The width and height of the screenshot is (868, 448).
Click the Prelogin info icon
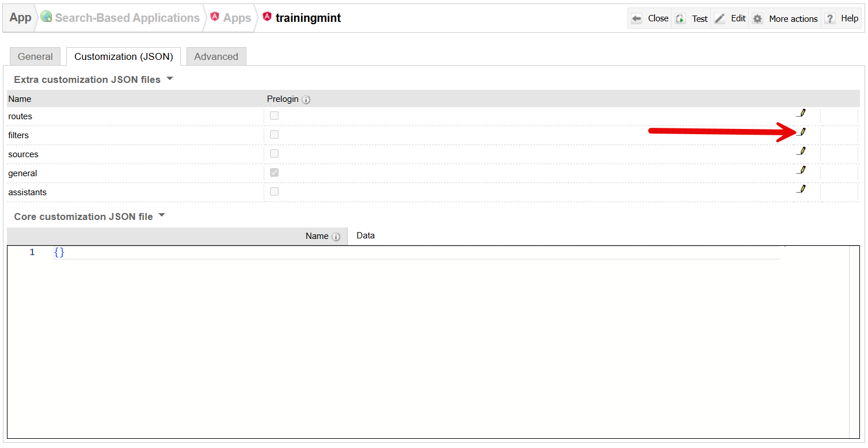coord(306,100)
